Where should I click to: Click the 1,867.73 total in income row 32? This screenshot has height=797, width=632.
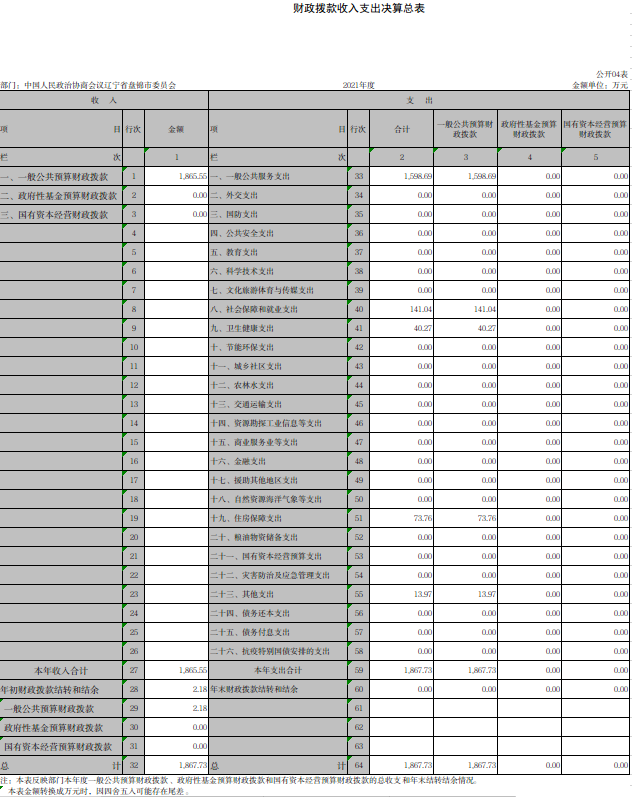pos(193,765)
